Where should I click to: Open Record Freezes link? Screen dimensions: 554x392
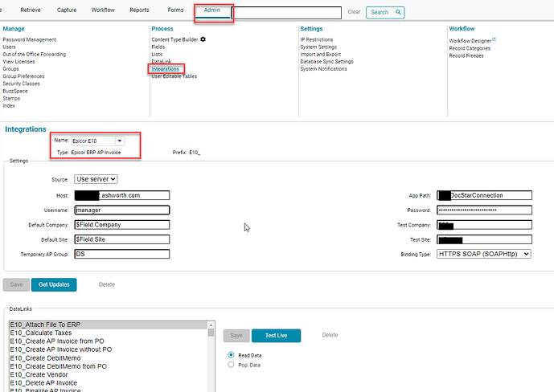coord(466,55)
